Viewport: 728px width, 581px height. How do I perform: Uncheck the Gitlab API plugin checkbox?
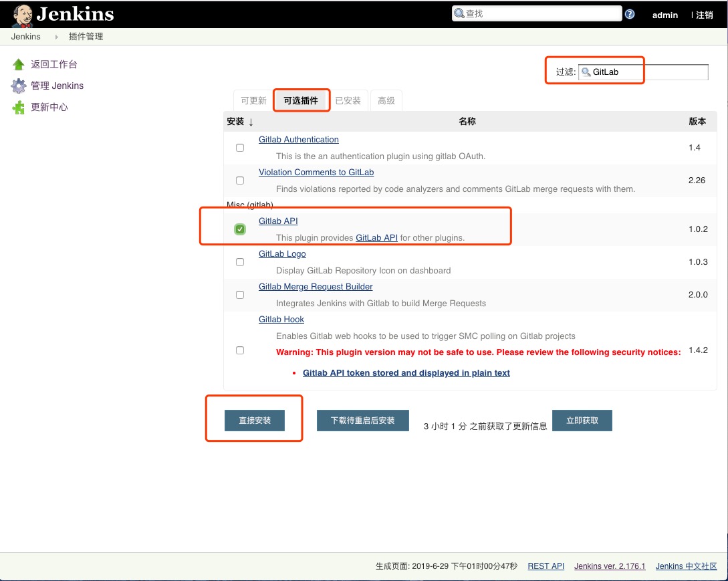click(x=240, y=229)
